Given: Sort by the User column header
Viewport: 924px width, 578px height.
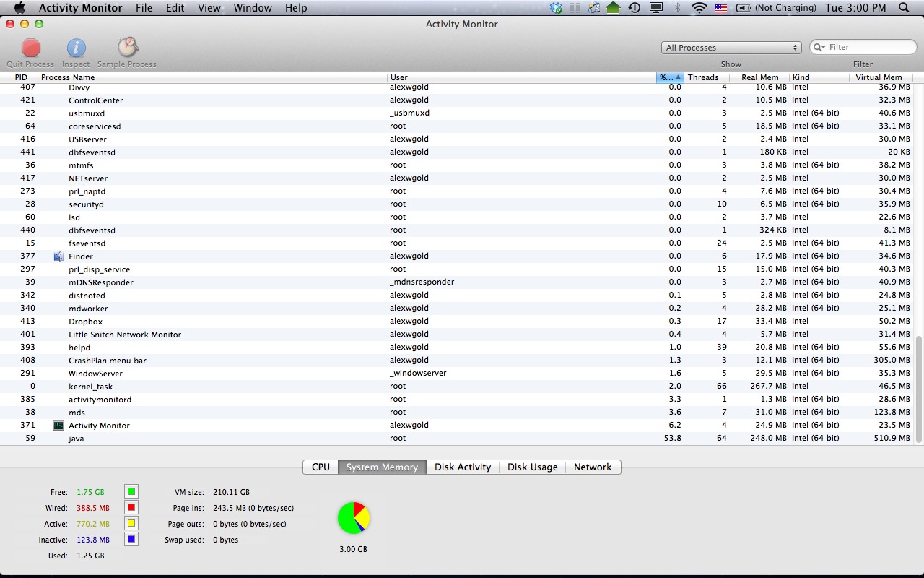Looking at the screenshot, I should [521, 77].
